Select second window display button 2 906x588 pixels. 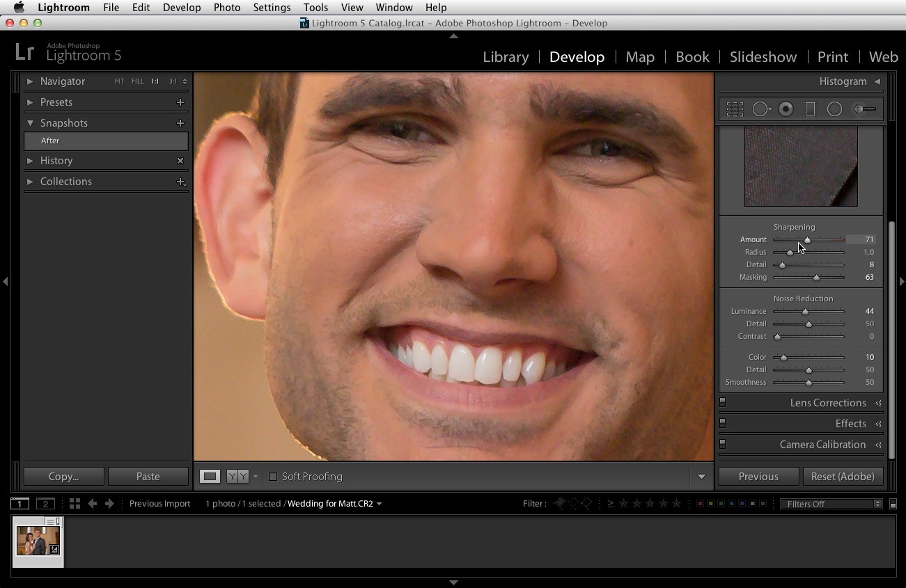click(45, 504)
